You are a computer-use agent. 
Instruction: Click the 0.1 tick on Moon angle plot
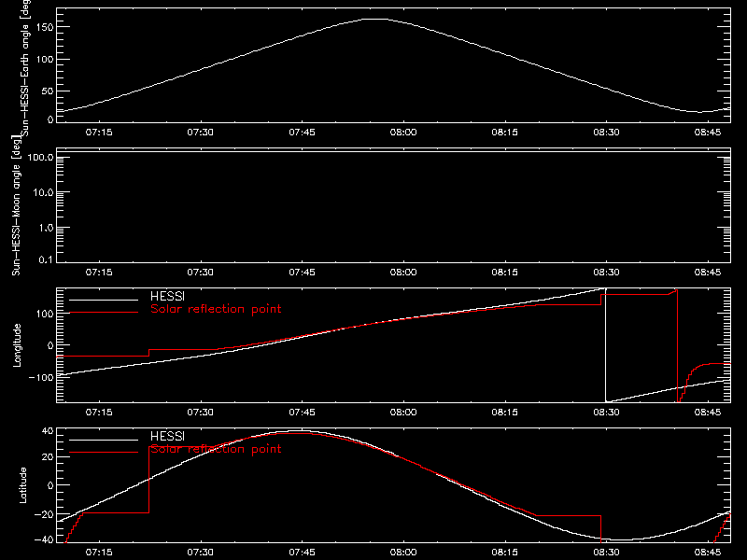(x=48, y=260)
